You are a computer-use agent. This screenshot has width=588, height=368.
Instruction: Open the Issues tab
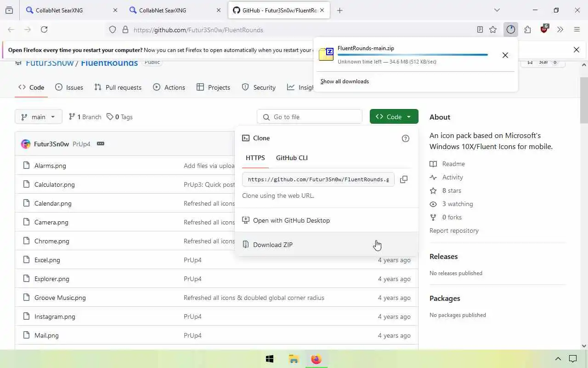pos(69,87)
